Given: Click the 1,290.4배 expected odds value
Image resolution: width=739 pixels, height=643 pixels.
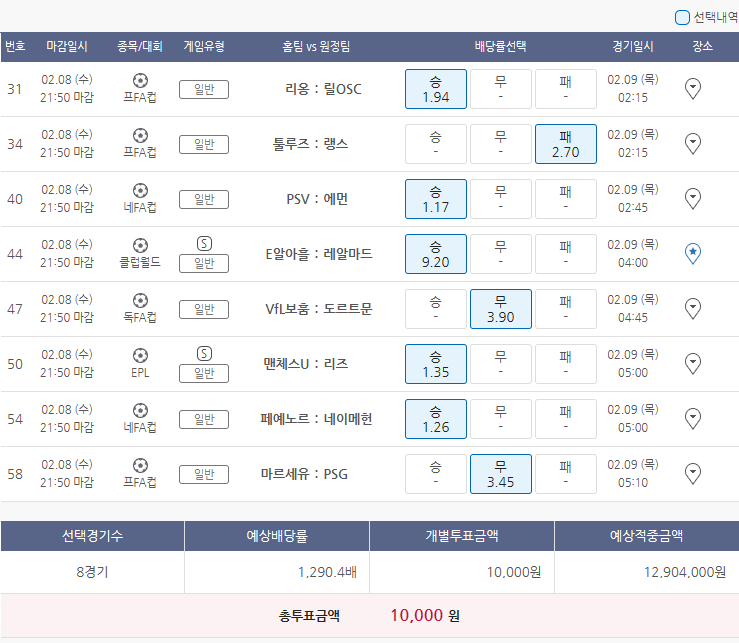Looking at the screenshot, I should click(x=327, y=572).
